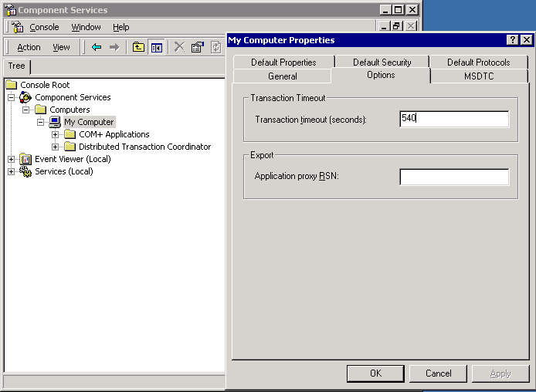Switch to the MSDTC tab
This screenshot has height=392, width=536.
[479, 76]
